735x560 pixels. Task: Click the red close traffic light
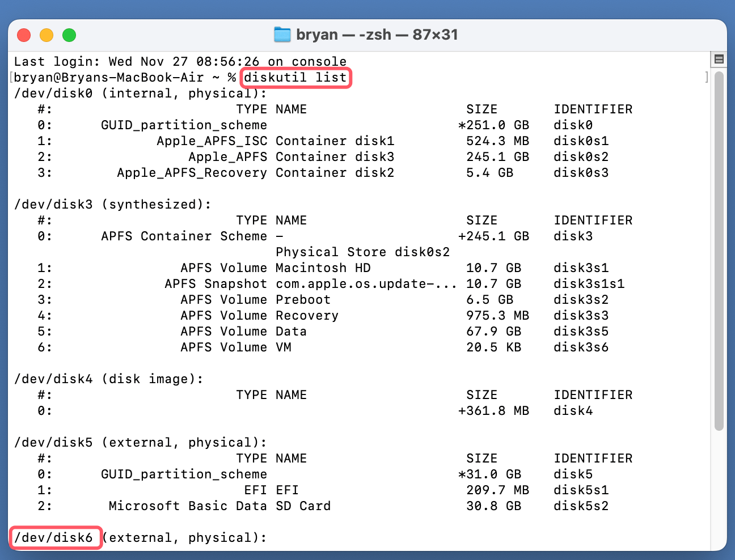click(x=24, y=35)
